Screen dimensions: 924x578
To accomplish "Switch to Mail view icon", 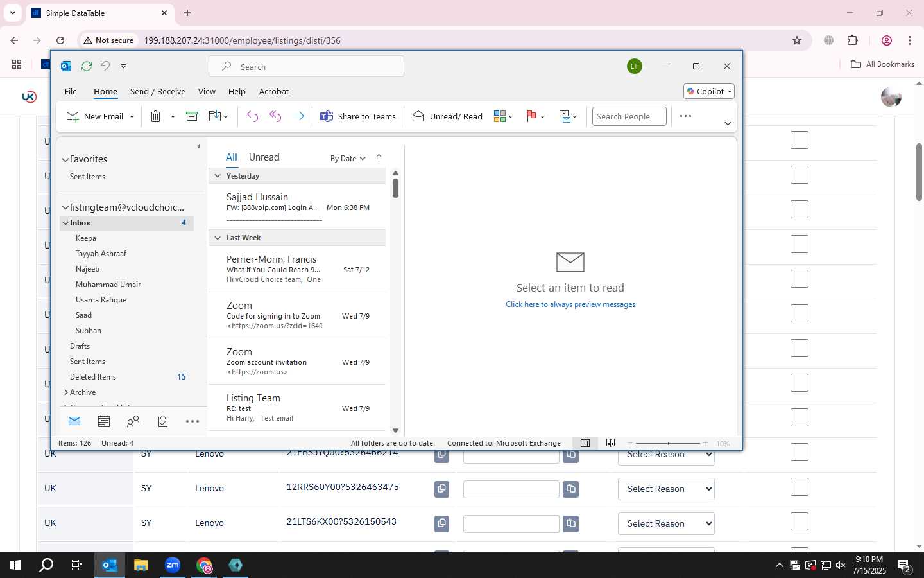I will [74, 421].
